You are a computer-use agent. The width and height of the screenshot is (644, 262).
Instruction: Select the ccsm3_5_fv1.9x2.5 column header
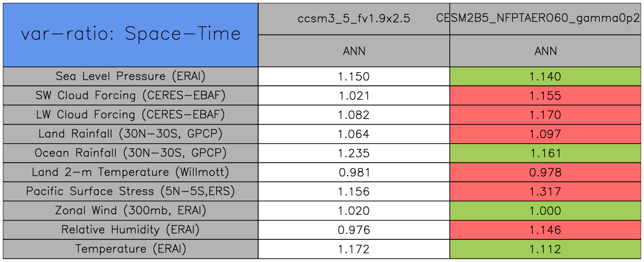click(x=354, y=18)
